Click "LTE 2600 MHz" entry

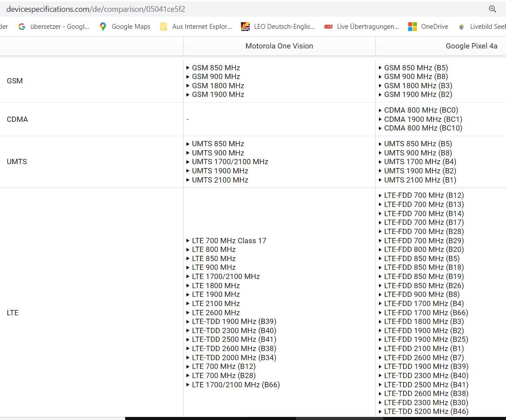tap(216, 313)
